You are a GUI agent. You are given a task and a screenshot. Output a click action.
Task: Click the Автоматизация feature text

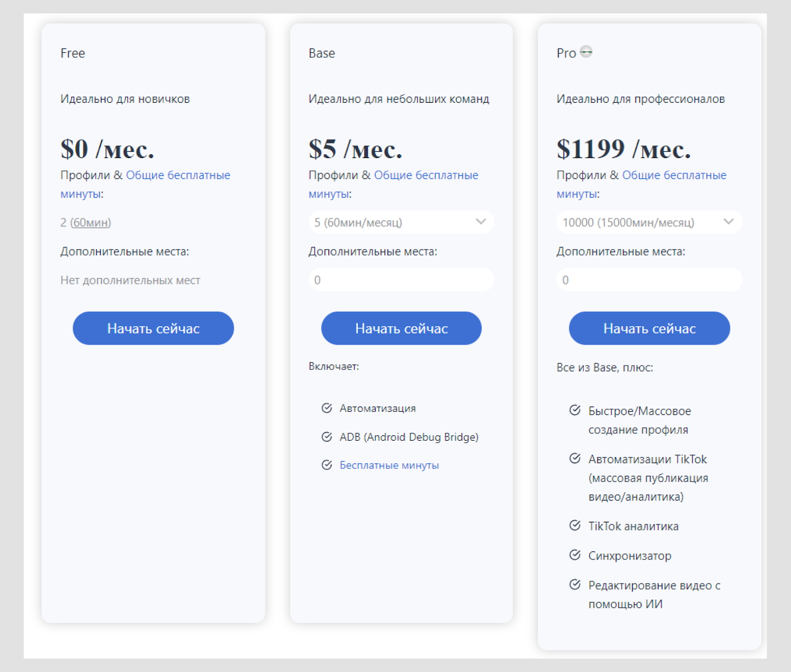pyautogui.click(x=378, y=409)
